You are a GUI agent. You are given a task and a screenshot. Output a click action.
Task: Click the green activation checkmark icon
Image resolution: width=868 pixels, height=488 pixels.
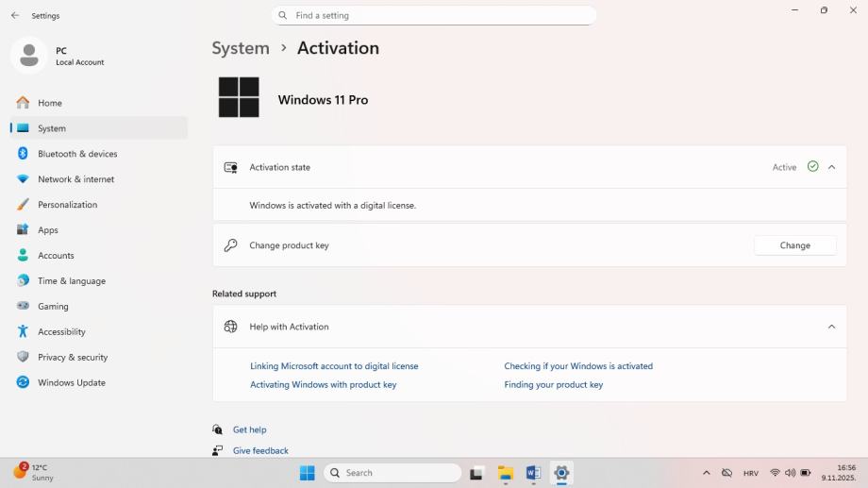[x=812, y=166]
